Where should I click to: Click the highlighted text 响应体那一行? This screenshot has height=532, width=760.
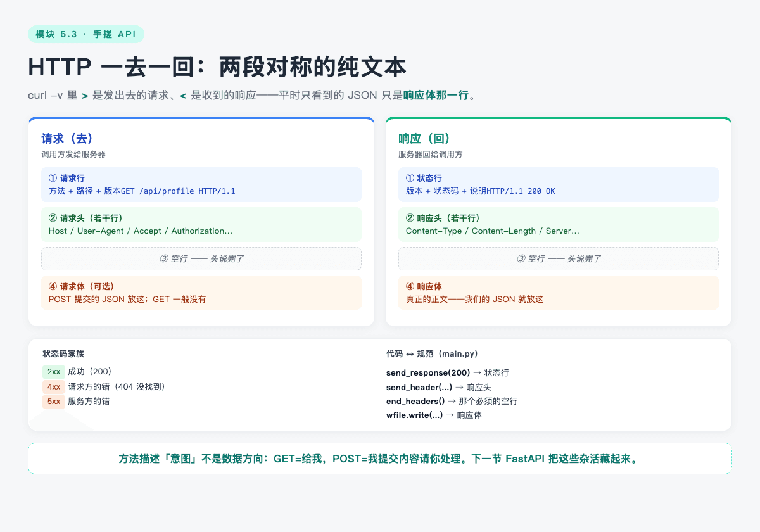pos(436,96)
